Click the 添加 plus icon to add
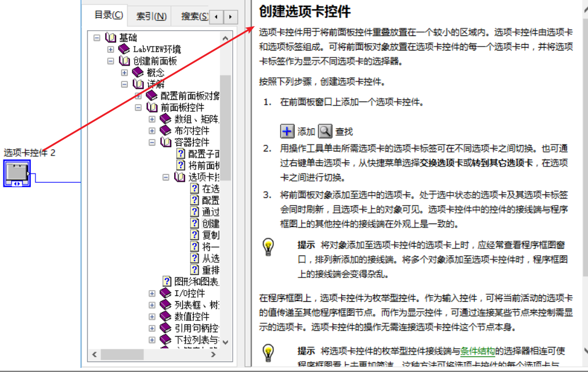 [287, 131]
